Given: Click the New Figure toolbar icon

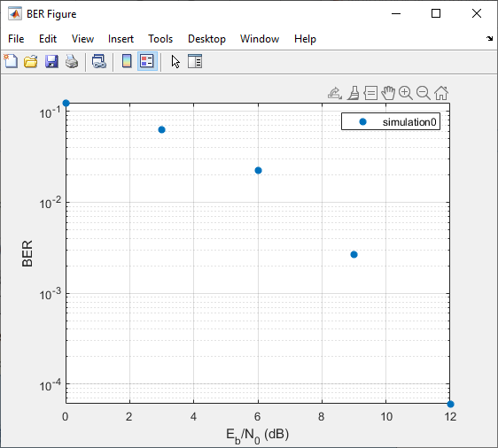Looking at the screenshot, I should pyautogui.click(x=11, y=61).
